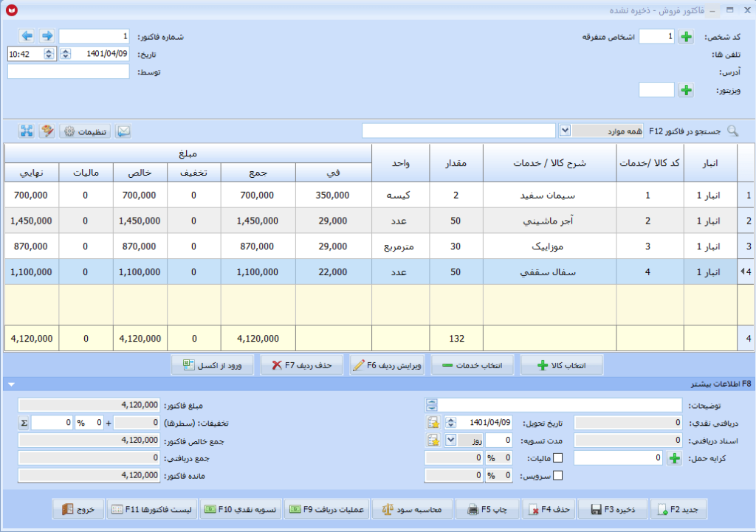The height and width of the screenshot is (532, 756).
Task: Click the نهایی column header
Action: 31,173
